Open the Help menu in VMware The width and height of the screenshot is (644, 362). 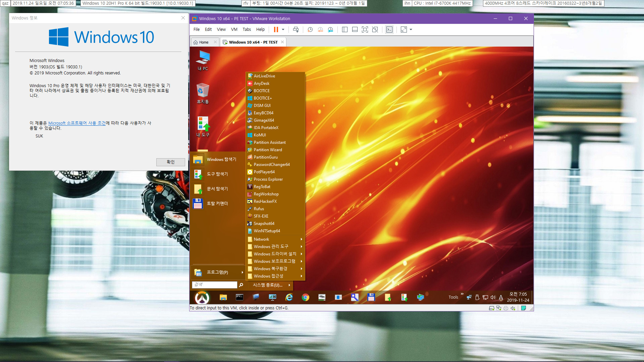pos(260,29)
